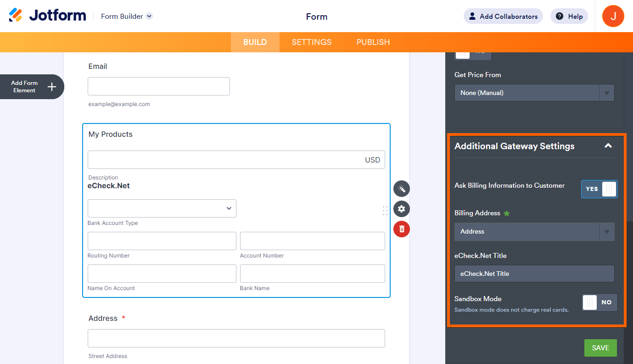
Task: Click the green SAVE button
Action: tap(600, 348)
